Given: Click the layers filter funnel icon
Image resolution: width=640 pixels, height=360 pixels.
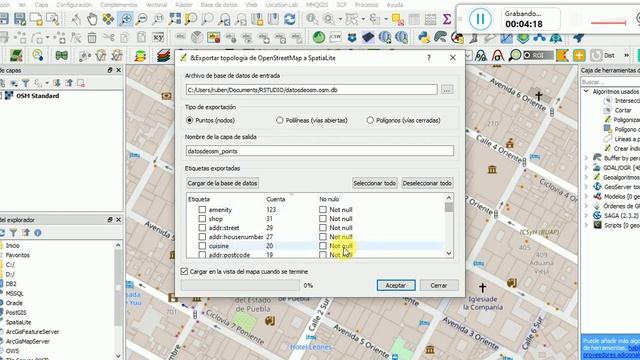Looking at the screenshot, I should (x=25, y=83).
